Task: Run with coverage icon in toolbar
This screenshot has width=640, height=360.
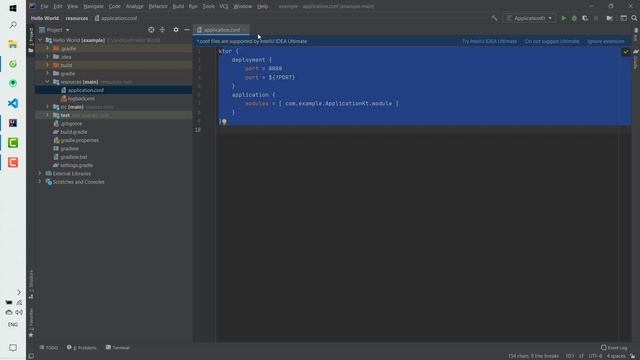Action: (x=585, y=18)
